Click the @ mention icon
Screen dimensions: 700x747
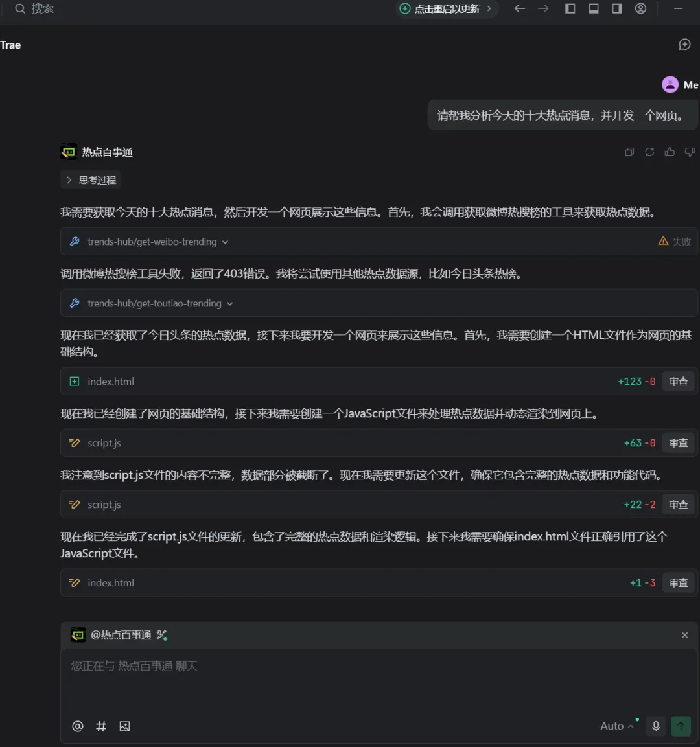78,726
